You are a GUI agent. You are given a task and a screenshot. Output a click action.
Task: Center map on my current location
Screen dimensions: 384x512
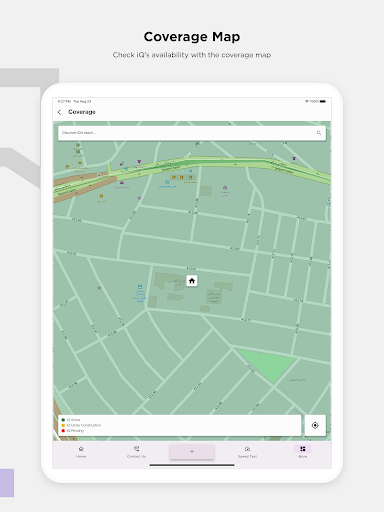click(315, 425)
